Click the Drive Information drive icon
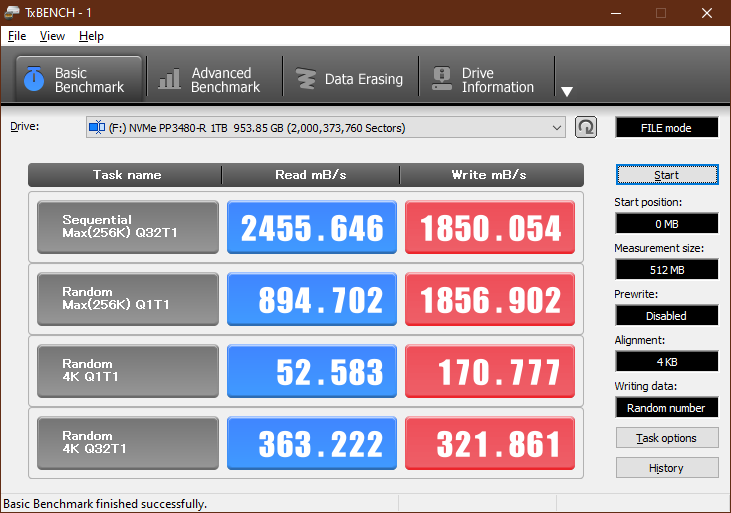Screen dimensions: 731x513 (x=441, y=78)
